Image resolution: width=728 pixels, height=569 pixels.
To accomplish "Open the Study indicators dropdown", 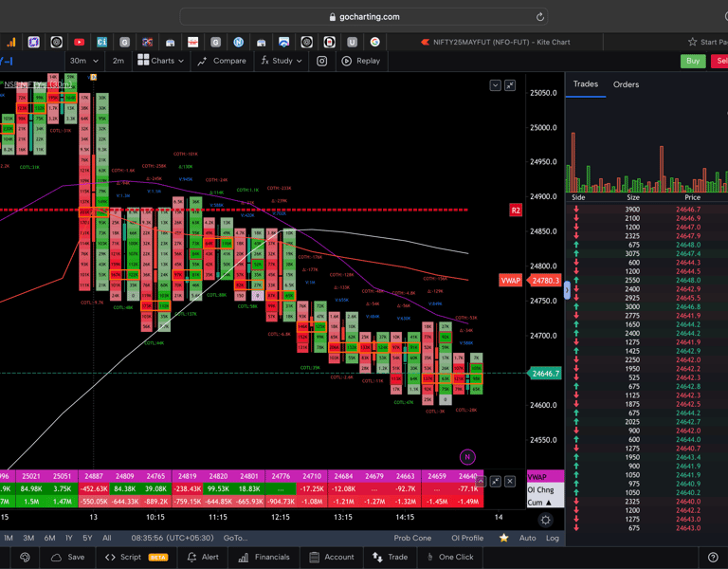I will coord(282,61).
